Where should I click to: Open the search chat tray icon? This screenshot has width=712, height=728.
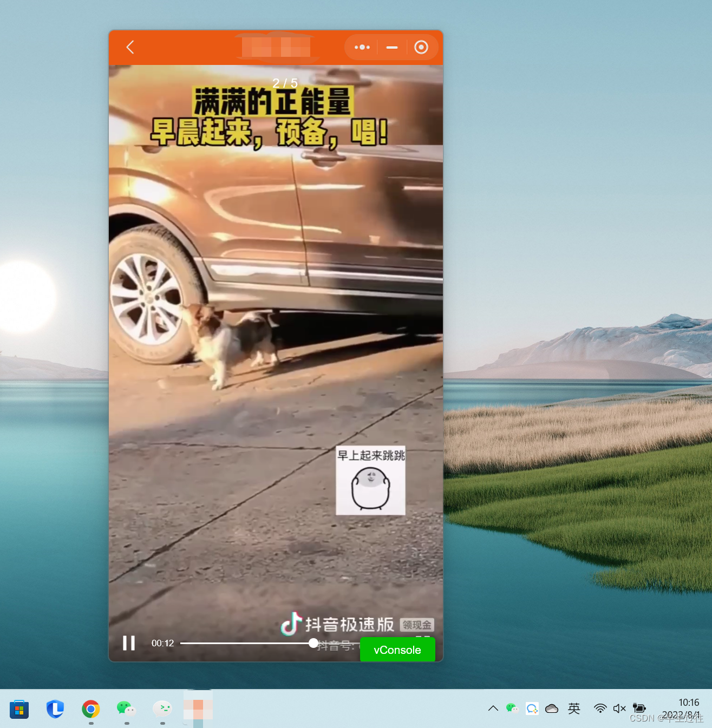532,709
